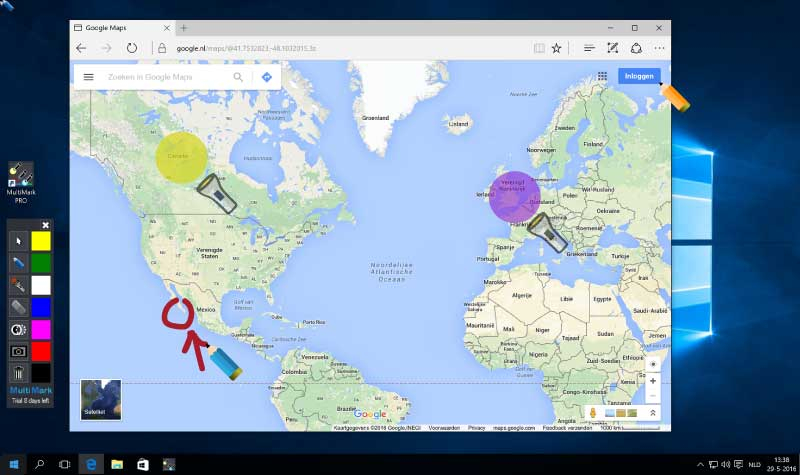Expand the imagery panel with double chevron
800x475 pixels.
pyautogui.click(x=653, y=412)
